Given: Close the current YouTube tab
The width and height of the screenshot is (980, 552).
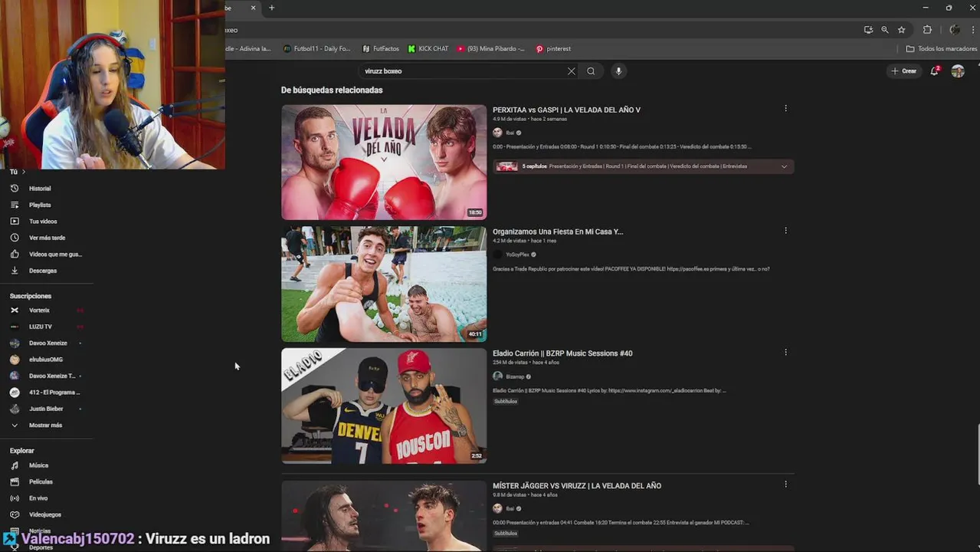Looking at the screenshot, I should click(x=254, y=8).
